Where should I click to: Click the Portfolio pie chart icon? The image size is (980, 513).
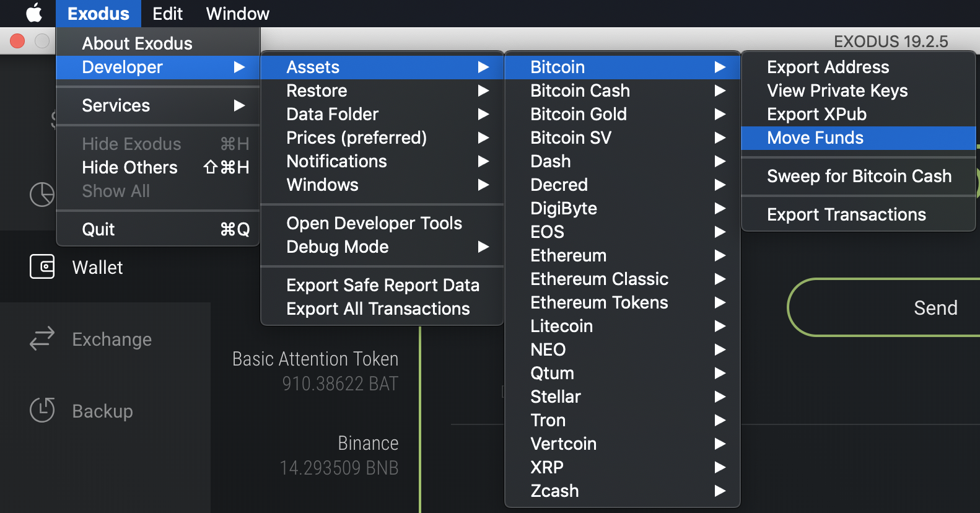pyautogui.click(x=42, y=195)
